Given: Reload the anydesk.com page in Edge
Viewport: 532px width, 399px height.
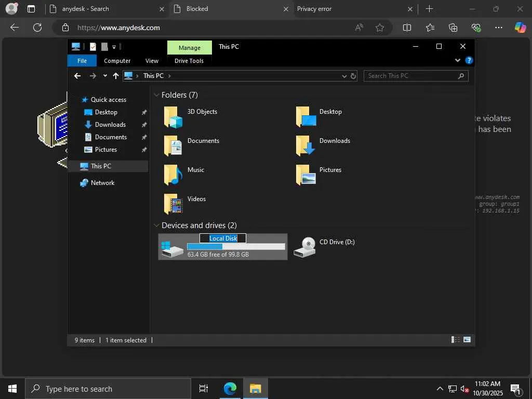Looking at the screenshot, I should coord(37,28).
